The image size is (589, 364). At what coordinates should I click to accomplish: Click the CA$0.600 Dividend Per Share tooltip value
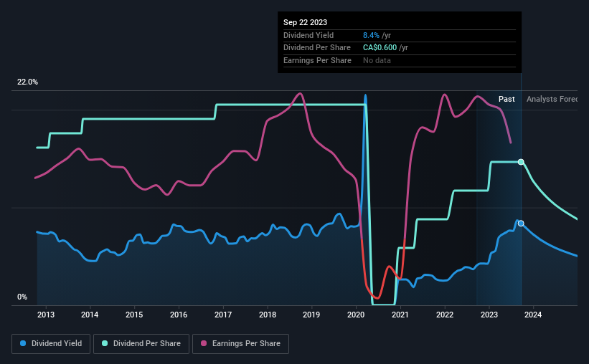tap(385, 48)
